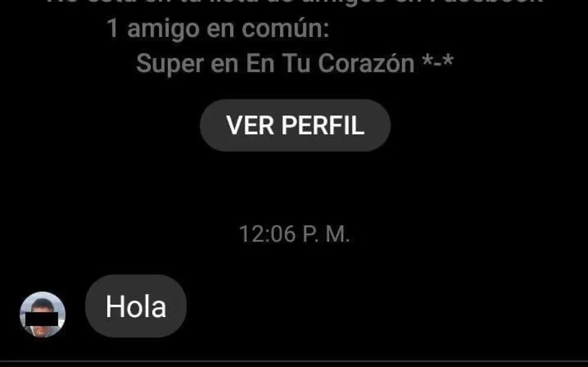
Task: Click the '1 amigo en común:' label
Action: point(218,29)
